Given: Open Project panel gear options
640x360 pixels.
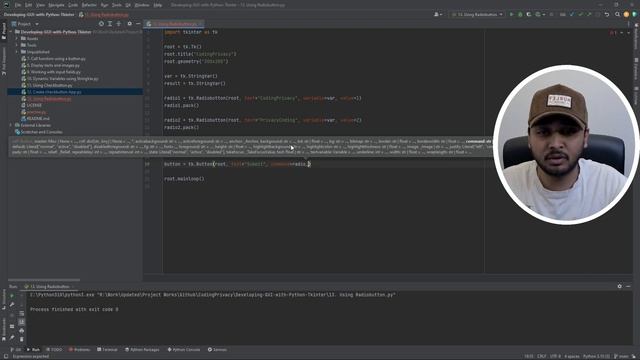Looking at the screenshot, I should point(129,24).
